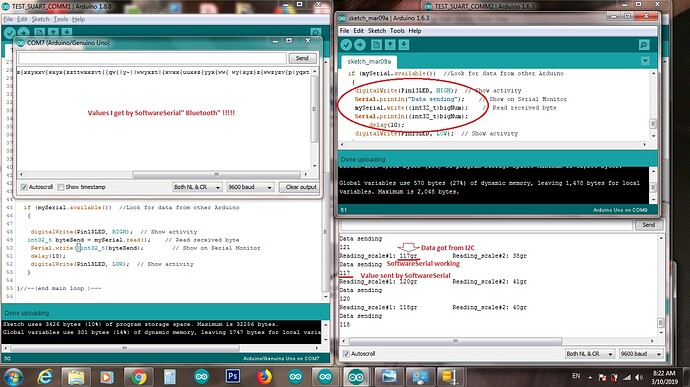Click the EN language indicator in tray
Screen dimensions: 690x387
pyautogui.click(x=576, y=376)
